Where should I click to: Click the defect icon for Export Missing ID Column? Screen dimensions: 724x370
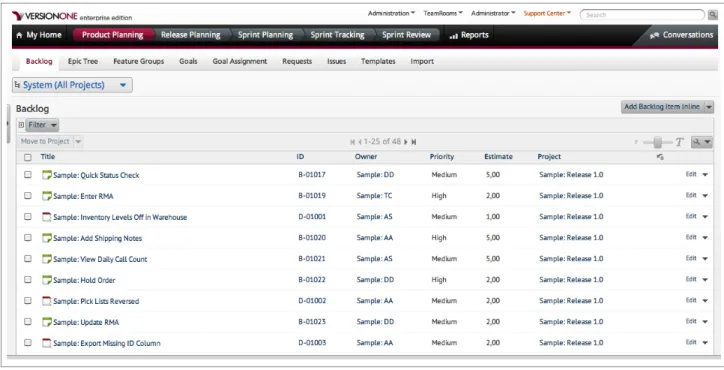coord(47,343)
